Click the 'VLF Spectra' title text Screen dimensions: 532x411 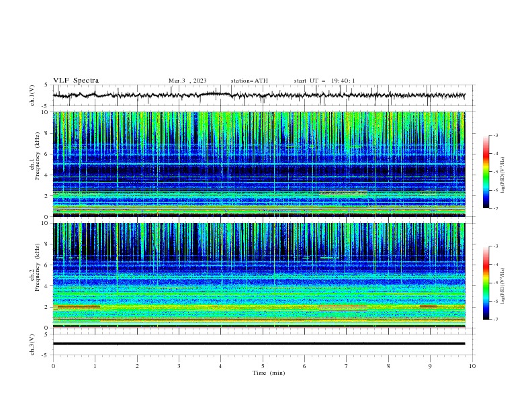pyautogui.click(x=76, y=81)
